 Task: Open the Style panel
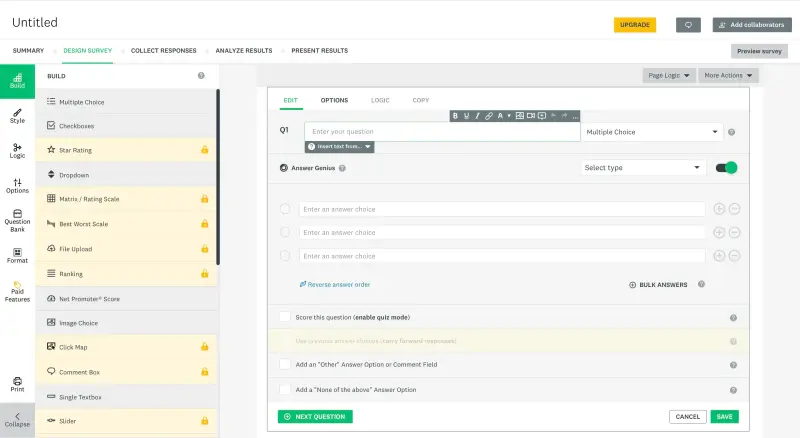click(x=17, y=116)
